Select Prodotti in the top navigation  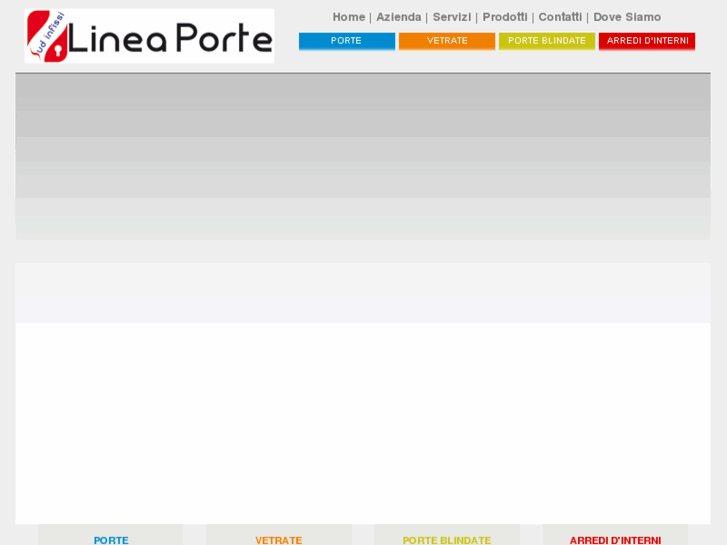click(x=505, y=17)
